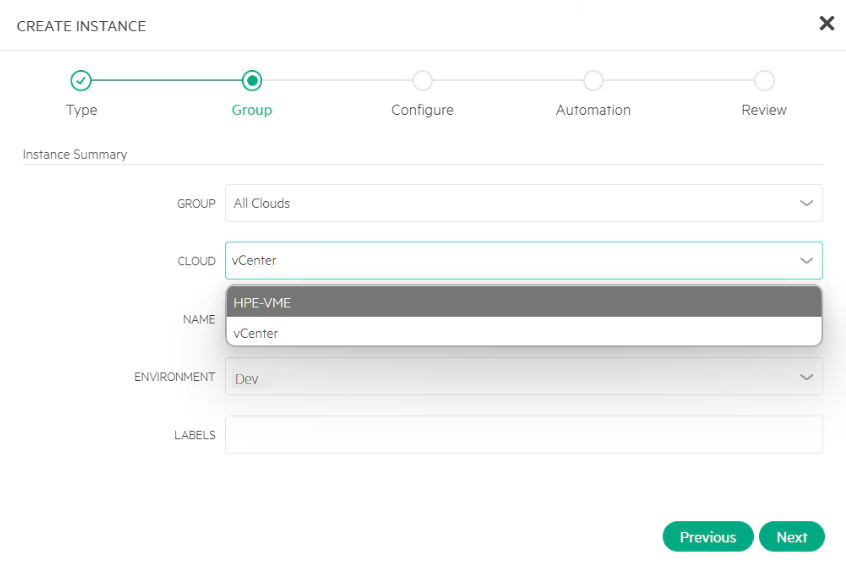Click the Next button
This screenshot has width=846, height=570.
[792, 537]
